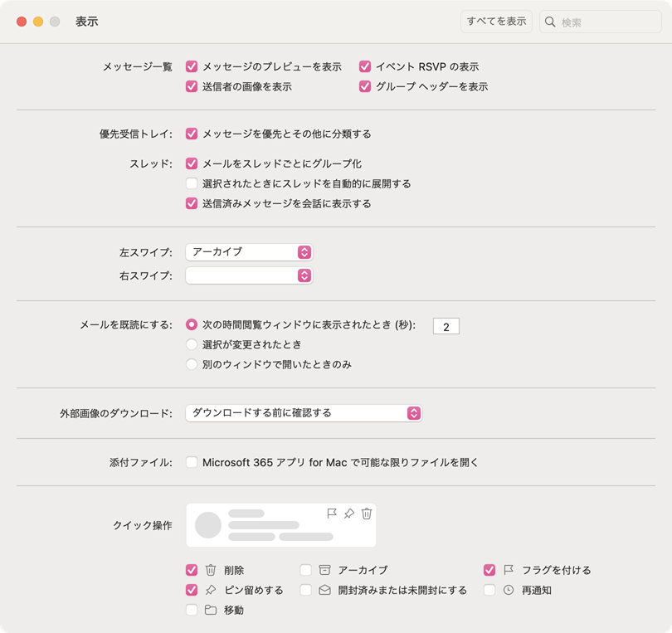This screenshot has width=672, height=633.
Task: Enable 選択されたときにスレッドを自動的に展開する checkbox
Action: click(x=192, y=183)
